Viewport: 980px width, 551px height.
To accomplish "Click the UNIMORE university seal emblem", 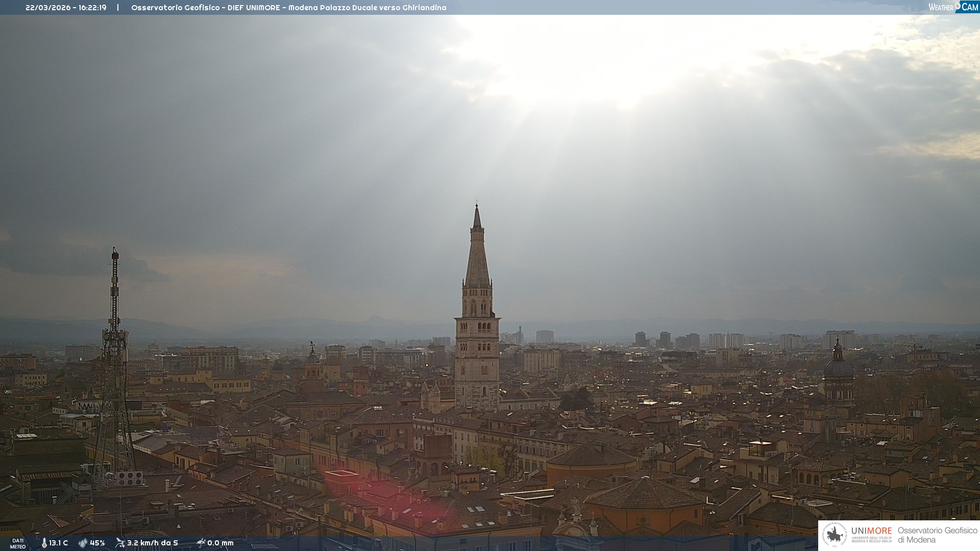I will (835, 535).
